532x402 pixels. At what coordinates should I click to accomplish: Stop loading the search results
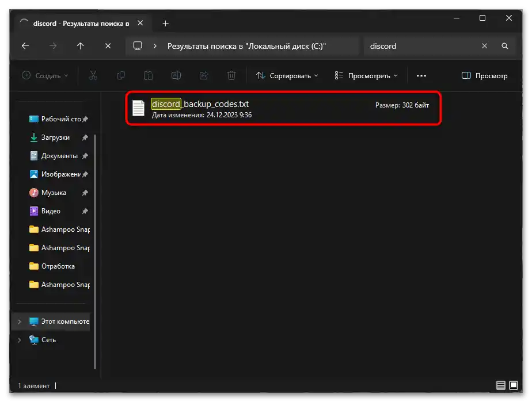coord(108,46)
